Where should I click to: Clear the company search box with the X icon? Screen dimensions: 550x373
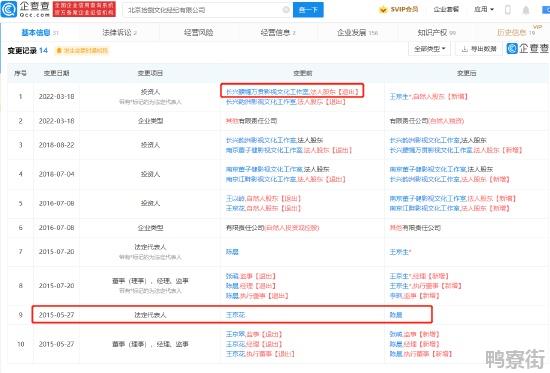(x=286, y=10)
